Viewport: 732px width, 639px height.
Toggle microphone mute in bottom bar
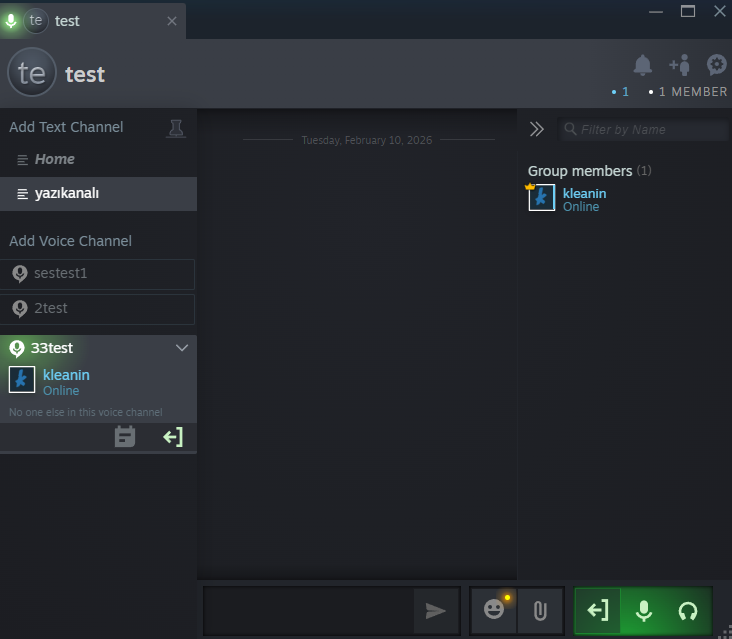644,610
